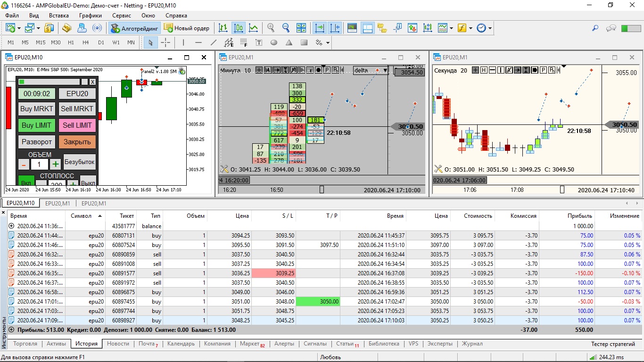
Task: Click the open folders navigator icon
Action: tap(382, 28)
